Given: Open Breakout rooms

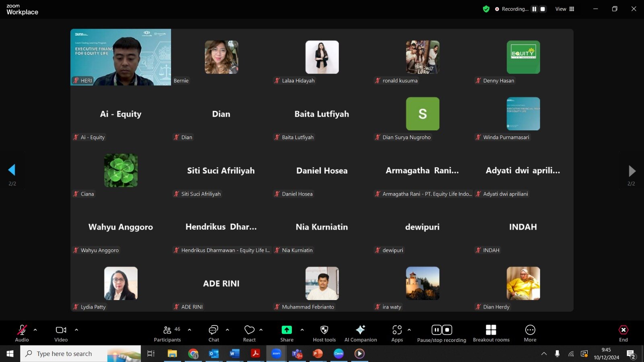Looking at the screenshot, I should [x=491, y=333].
